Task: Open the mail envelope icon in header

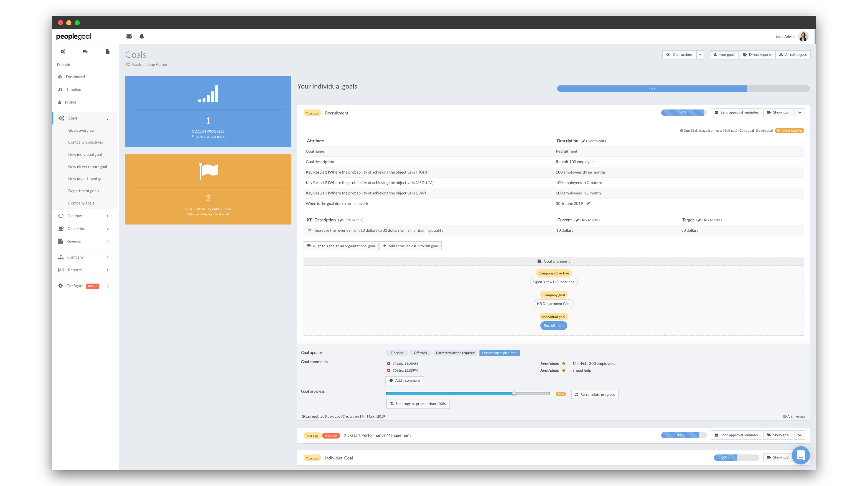Action: pos(129,36)
